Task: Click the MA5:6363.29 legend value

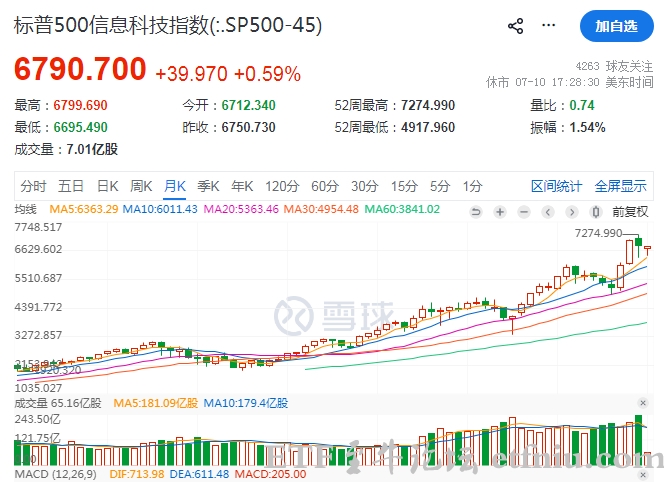Action: tap(84, 209)
